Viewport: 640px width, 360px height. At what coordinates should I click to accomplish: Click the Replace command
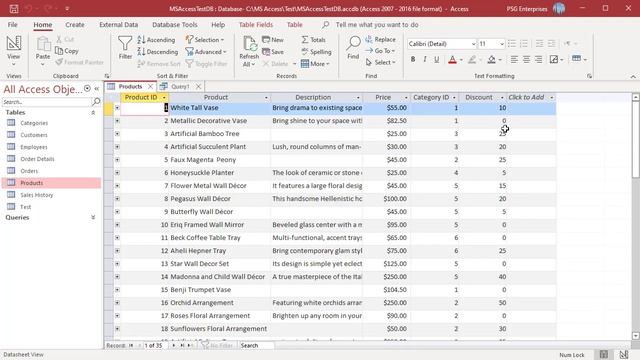[380, 39]
